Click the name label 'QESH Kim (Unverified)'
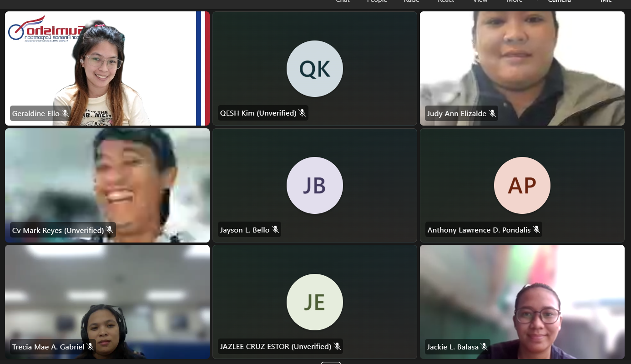The image size is (631, 364). pyautogui.click(x=258, y=113)
